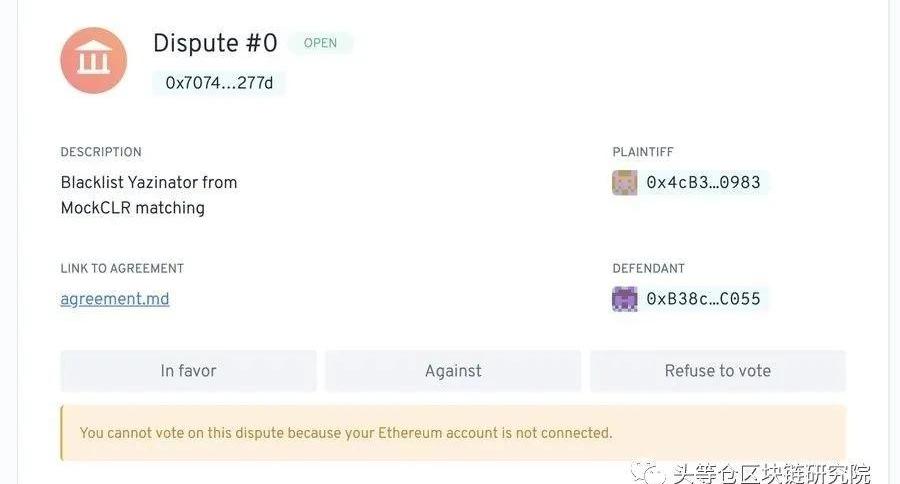Select the OPEN status badge
Image resolution: width=900 pixels, height=484 pixels.
320,43
